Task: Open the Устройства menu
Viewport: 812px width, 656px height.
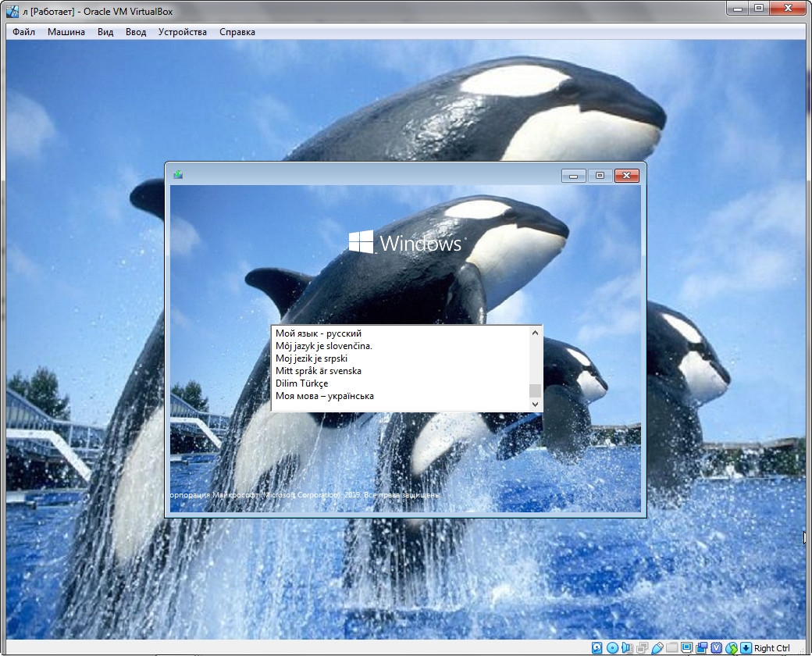Action: [x=182, y=32]
